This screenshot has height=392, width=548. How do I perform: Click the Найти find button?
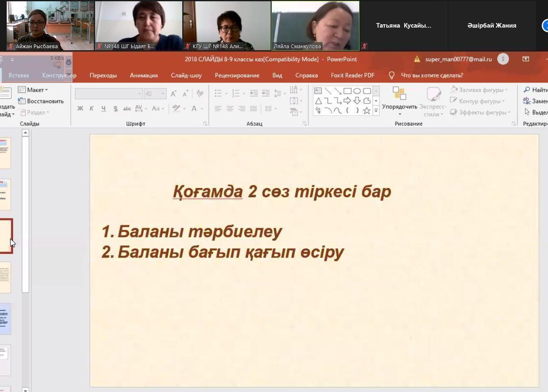536,90
